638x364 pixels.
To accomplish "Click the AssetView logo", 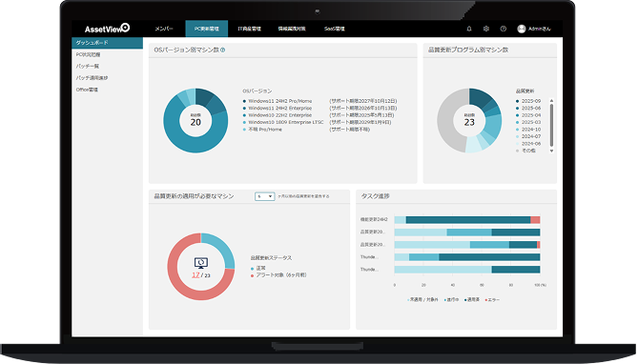I will tap(107, 29).
